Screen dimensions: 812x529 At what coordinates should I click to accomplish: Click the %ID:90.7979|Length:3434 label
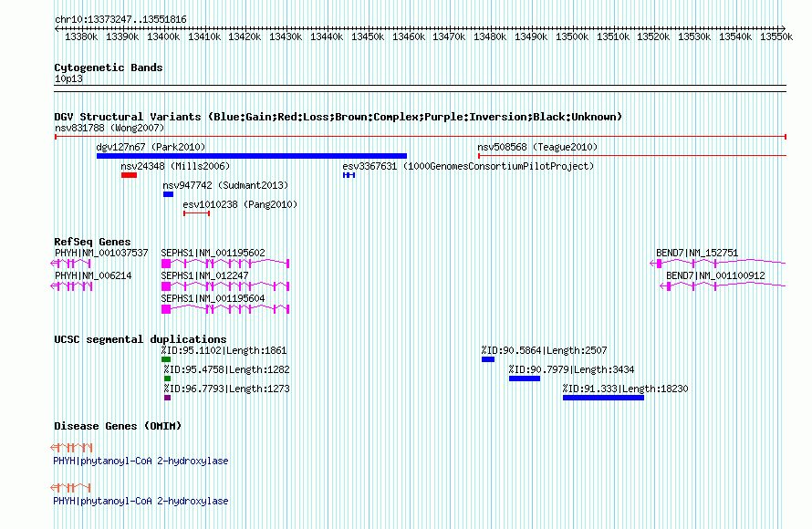(571, 369)
